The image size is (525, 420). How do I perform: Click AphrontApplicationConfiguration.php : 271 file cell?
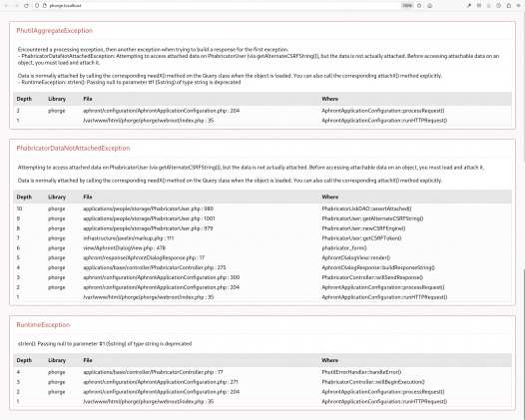coord(161,382)
